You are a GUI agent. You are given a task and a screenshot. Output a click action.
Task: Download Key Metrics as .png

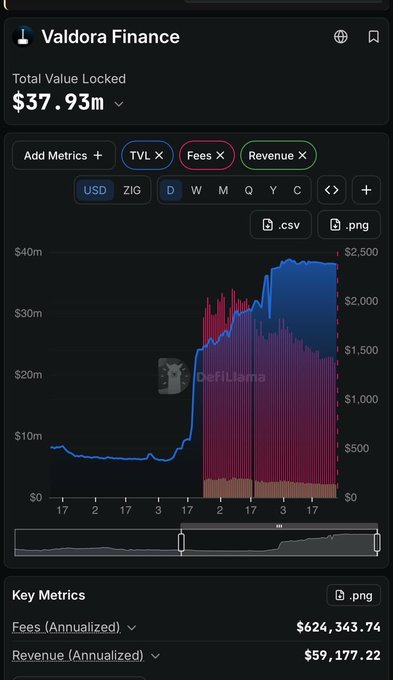[x=354, y=595]
